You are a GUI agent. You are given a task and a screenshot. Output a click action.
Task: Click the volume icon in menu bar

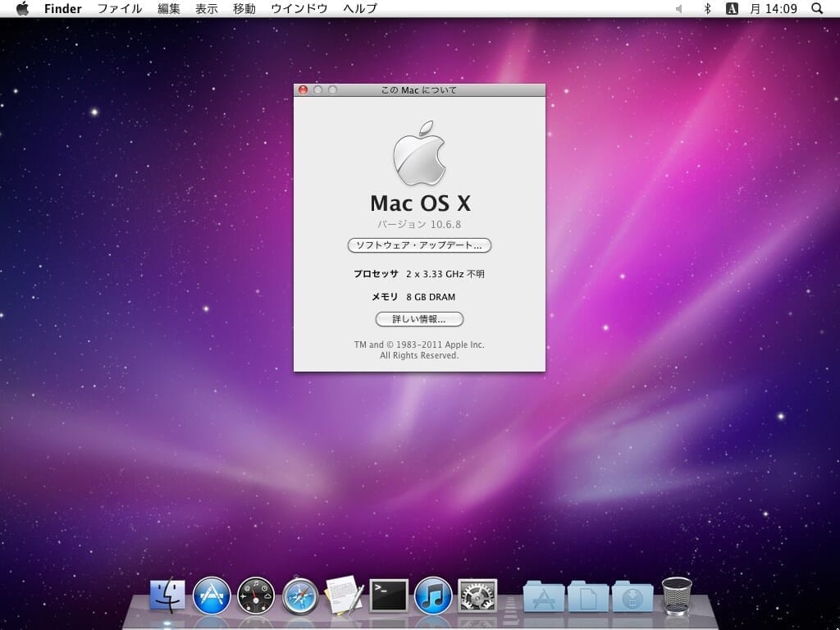tap(679, 8)
